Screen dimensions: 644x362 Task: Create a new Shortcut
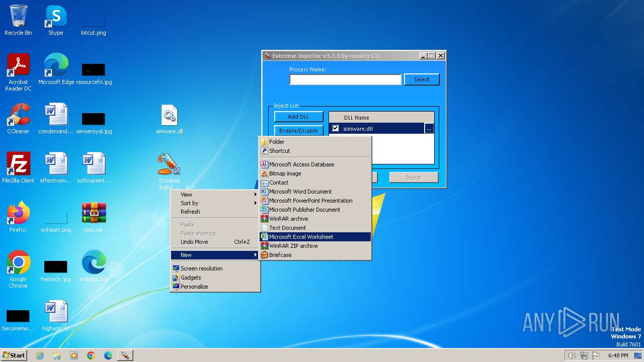tap(315, 151)
